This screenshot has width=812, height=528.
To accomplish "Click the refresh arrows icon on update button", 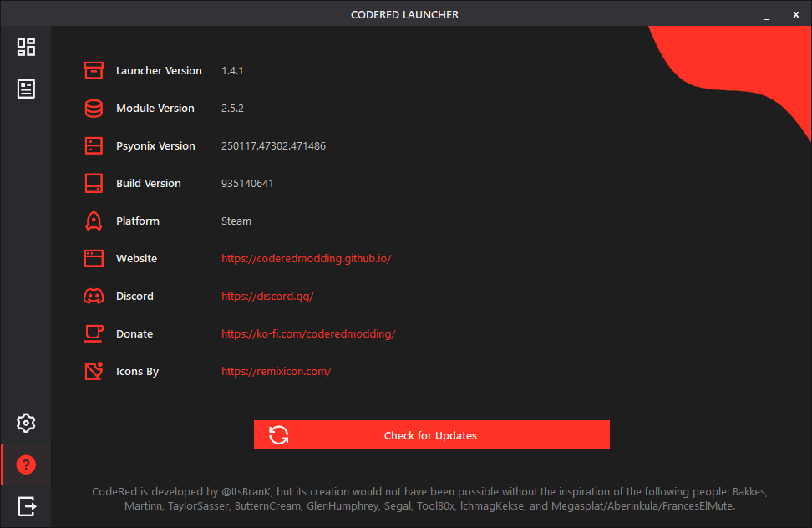I will pos(279,435).
